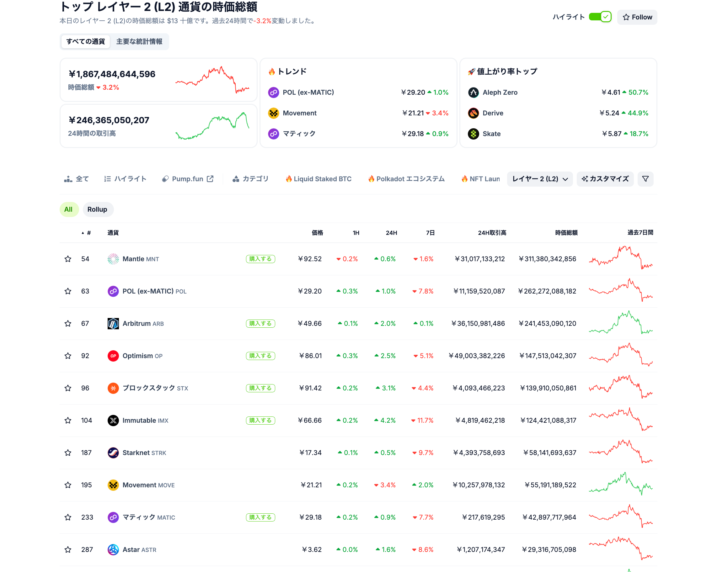Click the Immutable IMX logo
This screenshot has width=728, height=572.
113,420
